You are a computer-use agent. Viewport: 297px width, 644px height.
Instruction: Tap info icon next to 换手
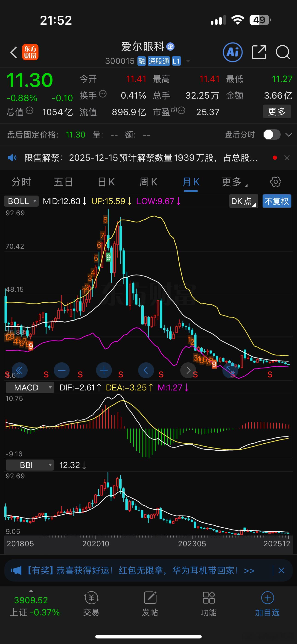[x=103, y=94]
